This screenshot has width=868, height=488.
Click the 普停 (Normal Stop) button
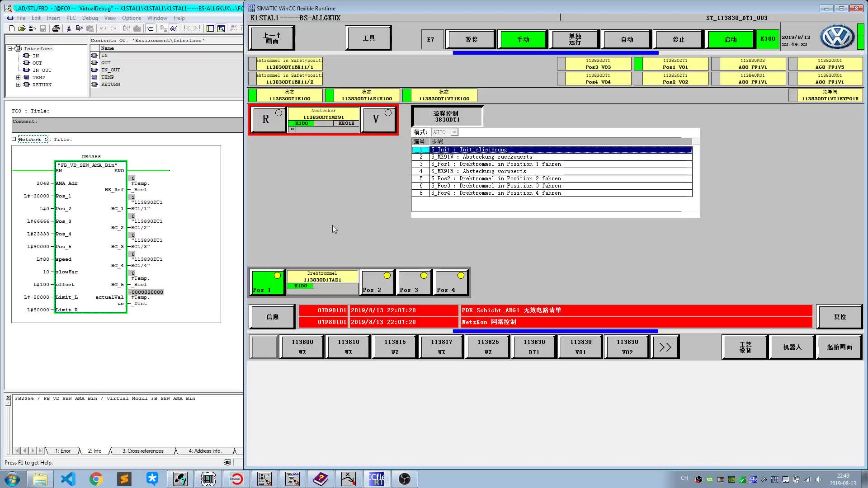click(x=471, y=39)
